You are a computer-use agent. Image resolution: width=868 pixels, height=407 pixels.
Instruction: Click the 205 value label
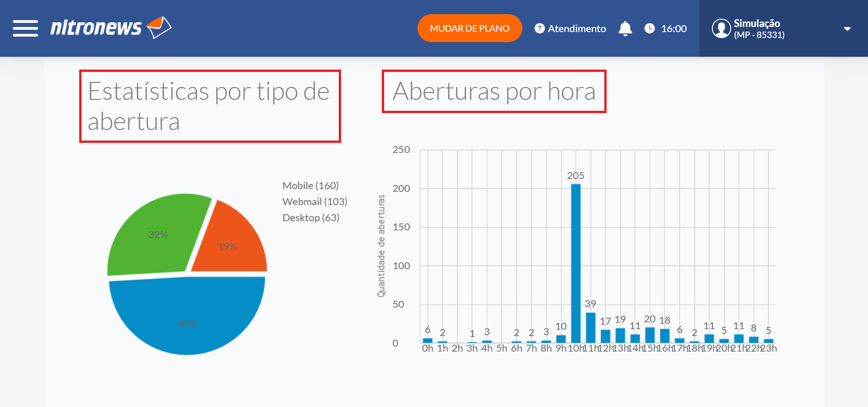point(575,176)
